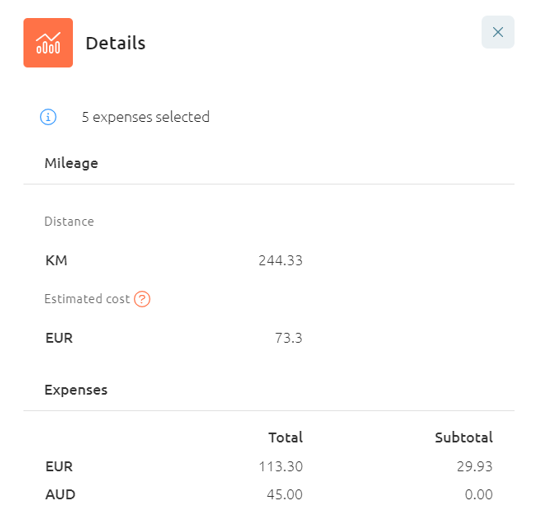Click the AUD currency row label
This screenshot has width=541, height=525.
pos(60,495)
